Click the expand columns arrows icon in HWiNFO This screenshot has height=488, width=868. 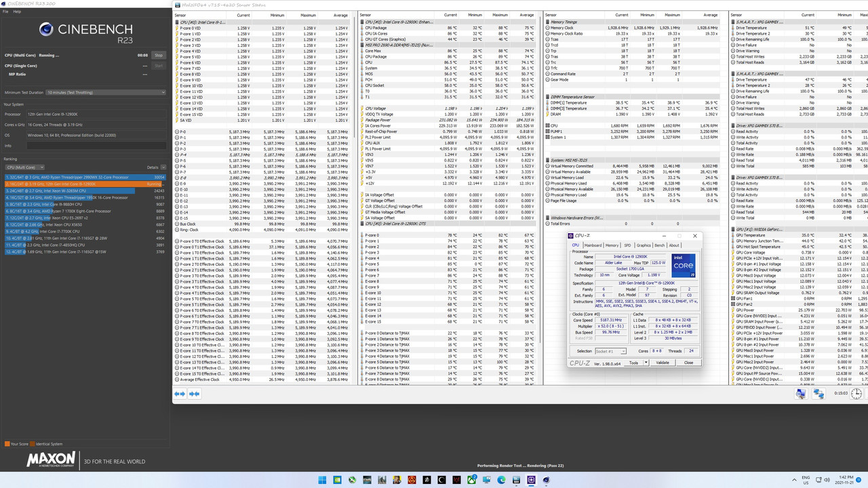(x=180, y=394)
